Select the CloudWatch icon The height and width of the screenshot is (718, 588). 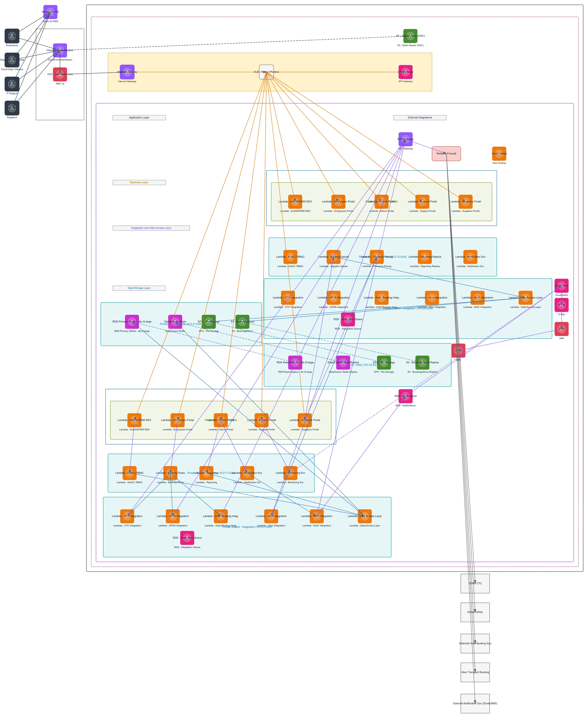562,286
